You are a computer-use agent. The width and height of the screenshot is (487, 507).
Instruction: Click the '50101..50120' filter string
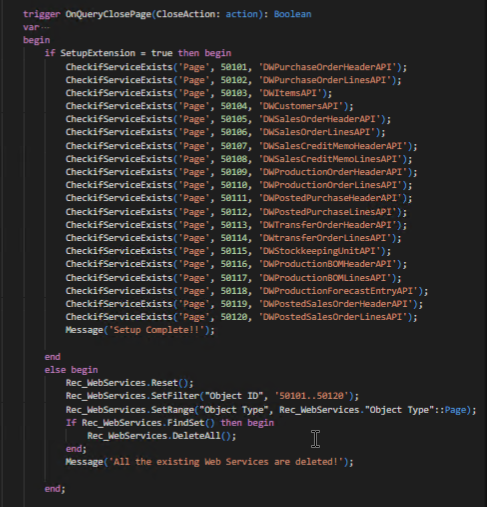pos(312,396)
